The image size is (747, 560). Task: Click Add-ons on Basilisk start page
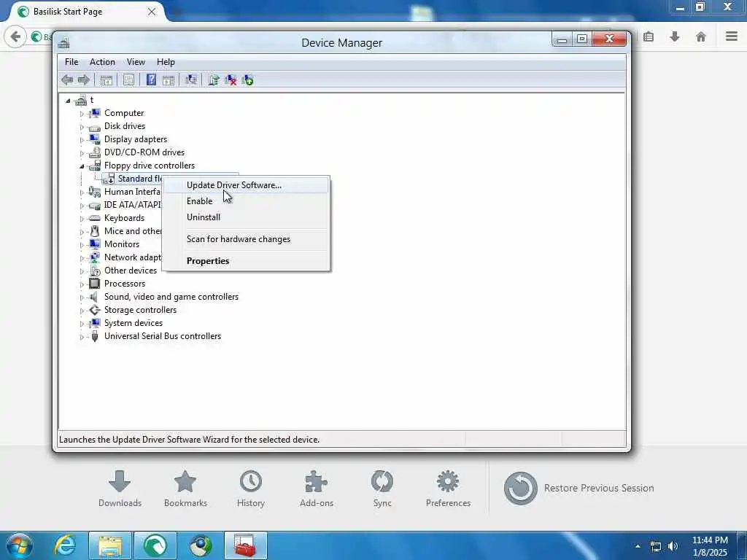click(317, 488)
